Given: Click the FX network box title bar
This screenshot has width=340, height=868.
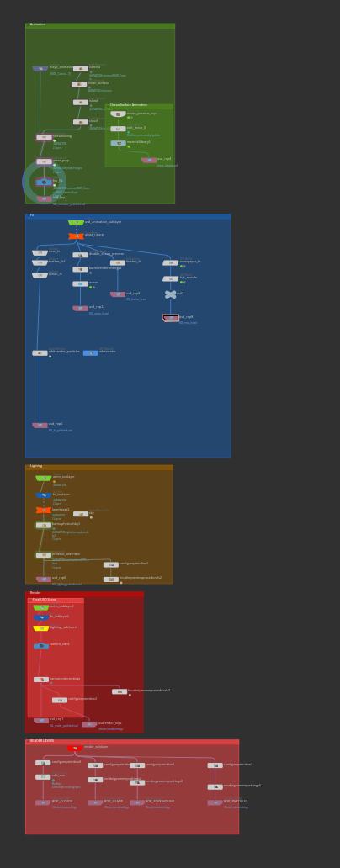Looking at the screenshot, I should (x=128, y=216).
